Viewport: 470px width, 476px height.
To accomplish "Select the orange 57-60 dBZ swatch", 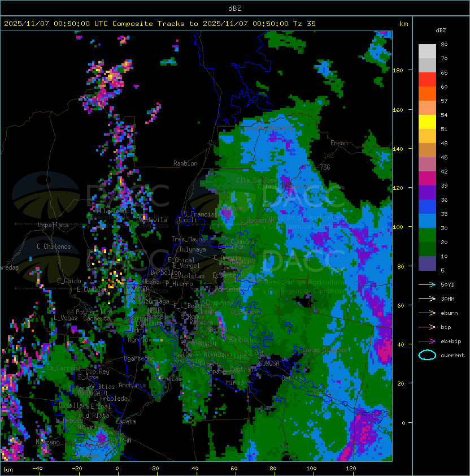I will tap(427, 93).
